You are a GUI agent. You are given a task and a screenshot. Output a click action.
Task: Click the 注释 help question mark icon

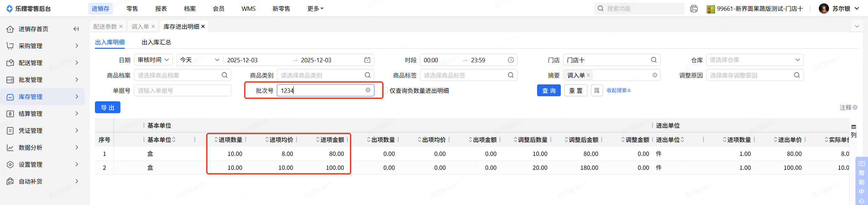pos(855,107)
